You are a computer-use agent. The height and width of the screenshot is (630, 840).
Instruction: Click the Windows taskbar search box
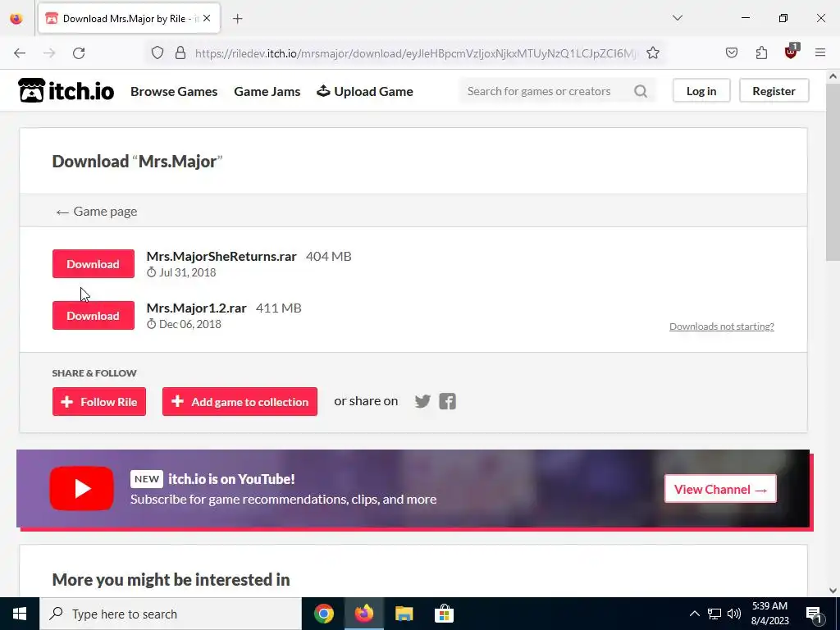171,614
